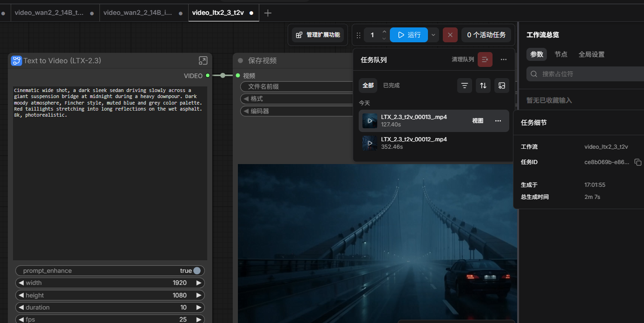This screenshot has height=323, width=644.
Task: Copy the 任务ID with the copy icon
Action: (638, 162)
